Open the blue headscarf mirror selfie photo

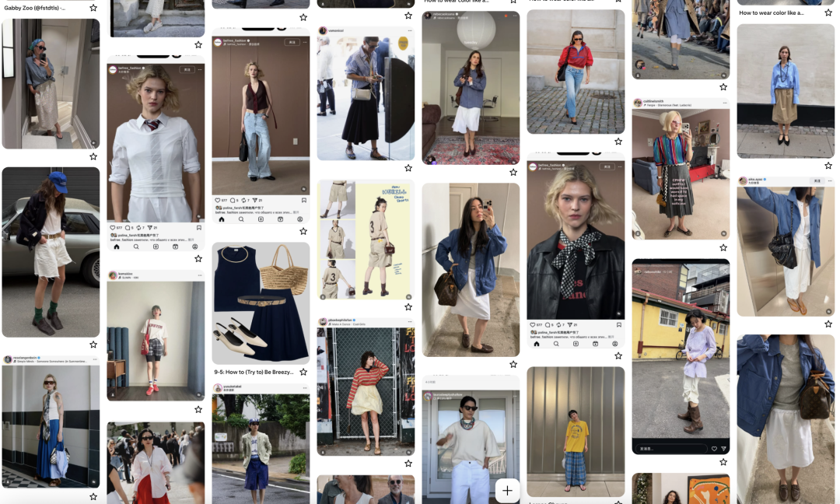coord(51,83)
